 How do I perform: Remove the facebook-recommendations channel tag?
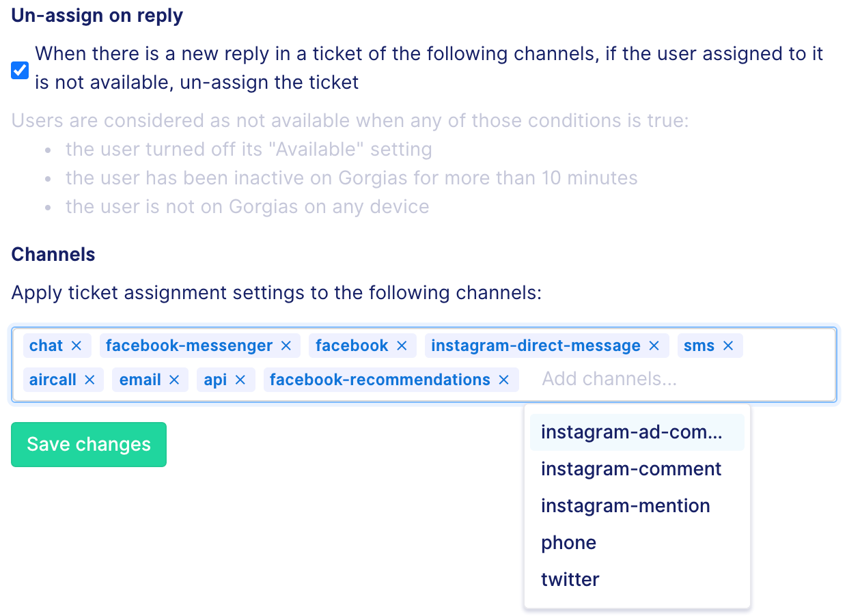tap(504, 380)
